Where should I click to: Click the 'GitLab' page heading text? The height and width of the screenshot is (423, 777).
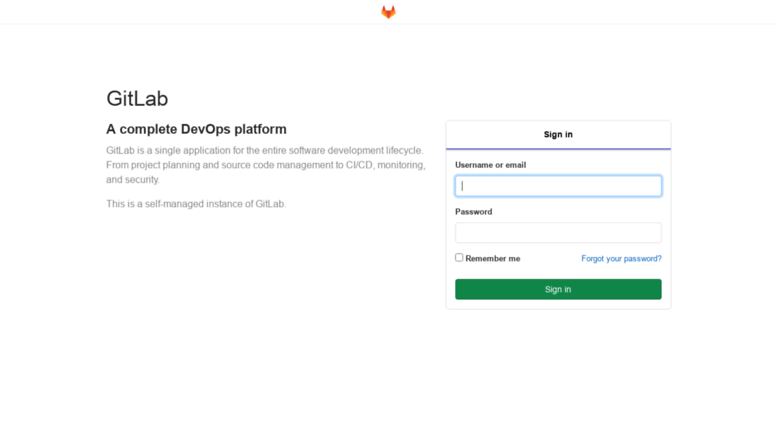(x=137, y=99)
